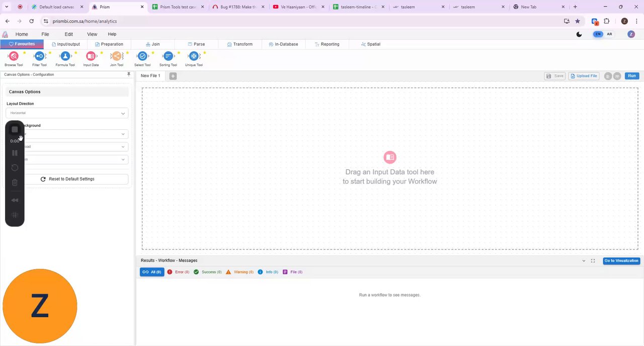Switch to the Spatial tab
Screen dimensions: 644x346
pyautogui.click(x=371, y=44)
